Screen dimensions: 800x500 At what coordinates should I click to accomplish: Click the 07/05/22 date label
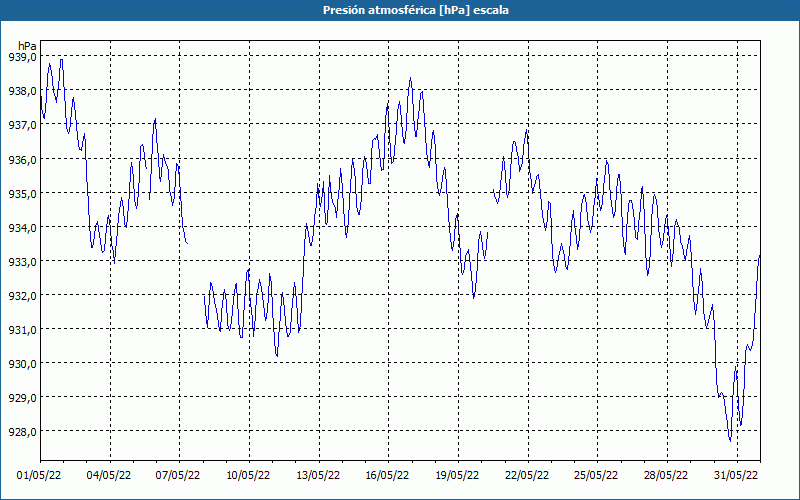click(x=178, y=475)
